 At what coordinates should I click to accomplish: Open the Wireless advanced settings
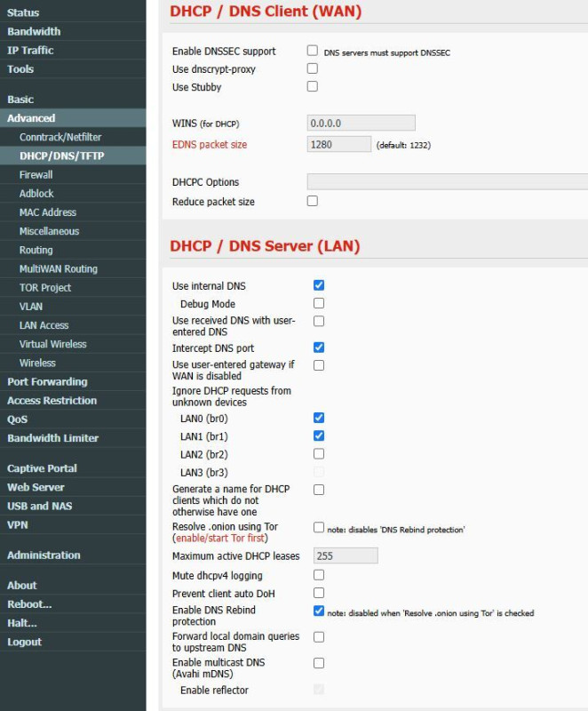(x=73, y=363)
